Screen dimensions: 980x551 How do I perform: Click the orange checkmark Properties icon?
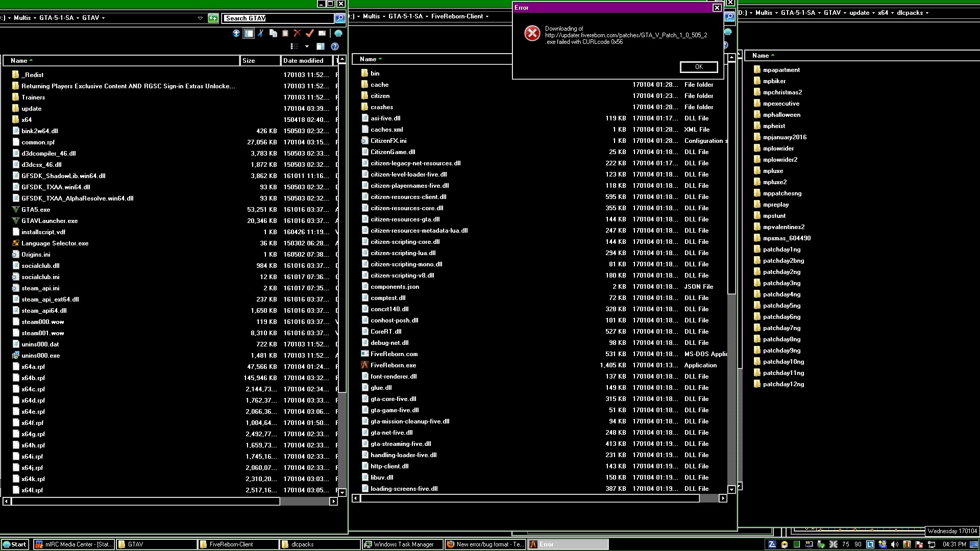pyautogui.click(x=310, y=33)
